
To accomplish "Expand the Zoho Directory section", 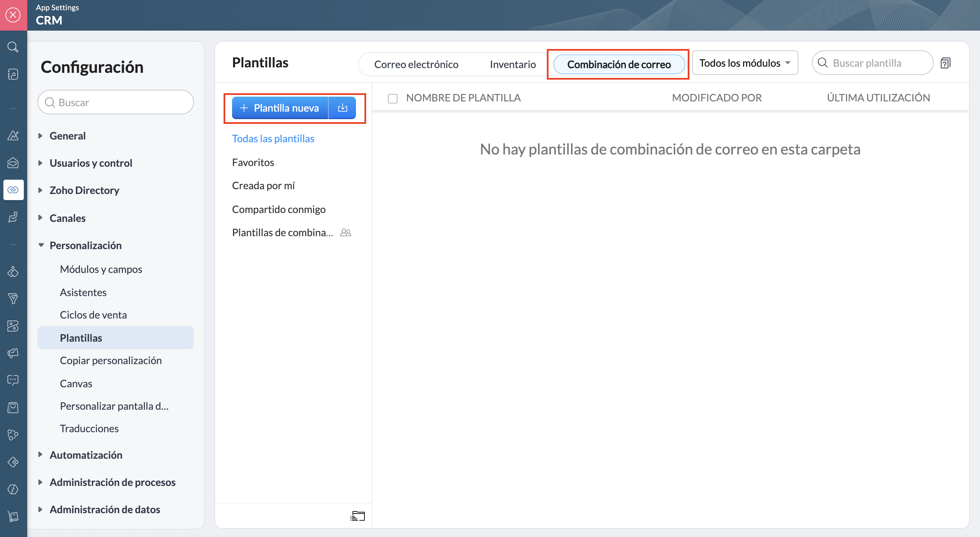I will (x=40, y=190).
